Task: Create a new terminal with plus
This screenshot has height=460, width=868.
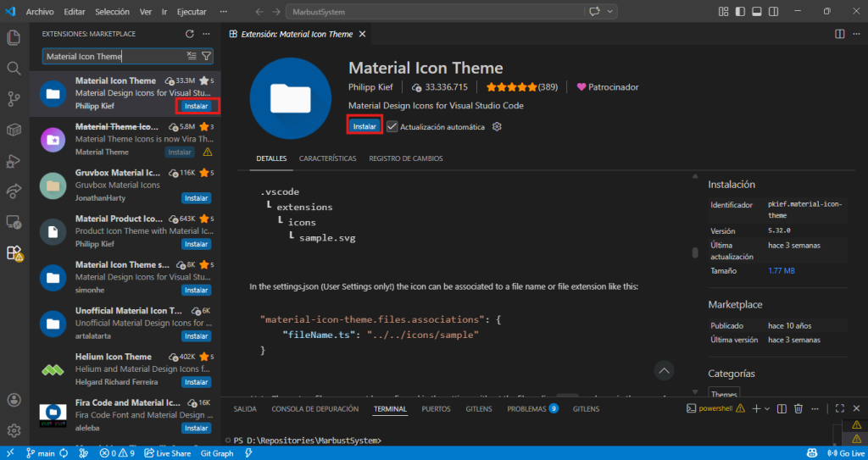Action: pos(756,409)
